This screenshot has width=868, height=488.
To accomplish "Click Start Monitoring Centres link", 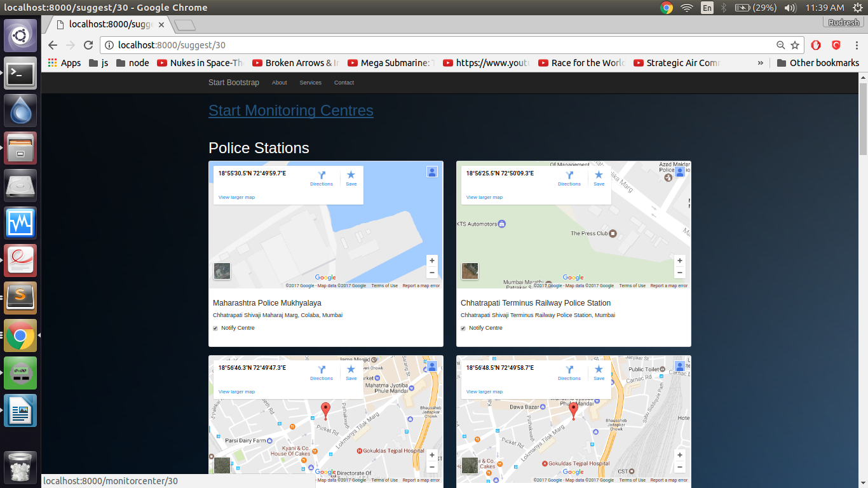I will click(291, 111).
